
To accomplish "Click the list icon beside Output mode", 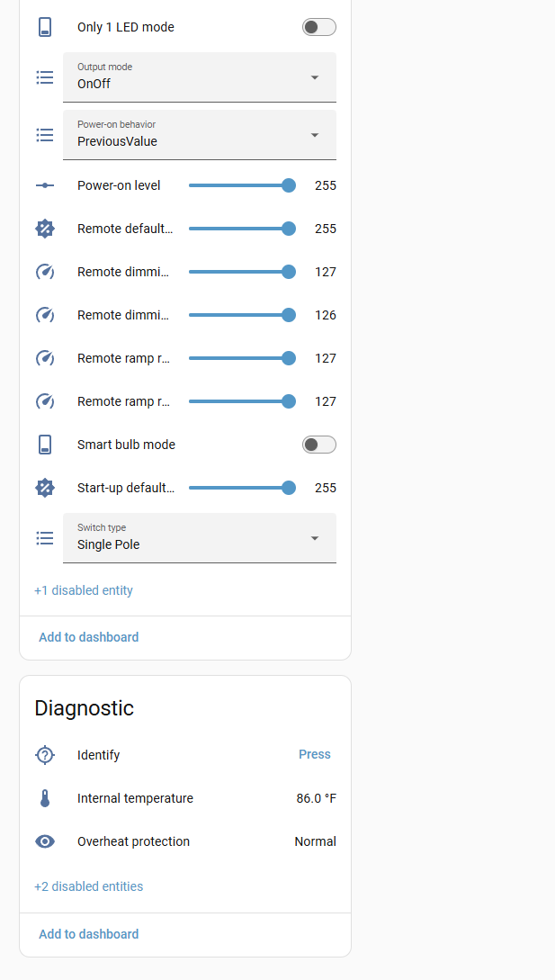I will [45, 77].
